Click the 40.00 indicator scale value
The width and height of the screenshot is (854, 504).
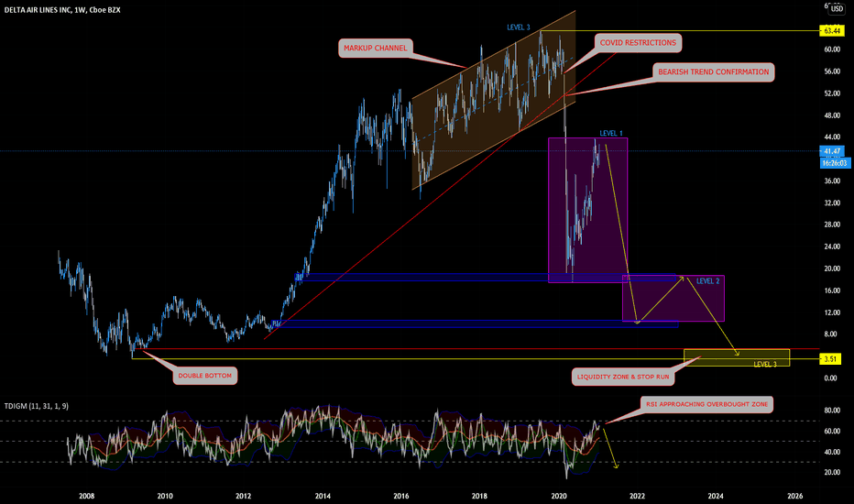[832, 452]
